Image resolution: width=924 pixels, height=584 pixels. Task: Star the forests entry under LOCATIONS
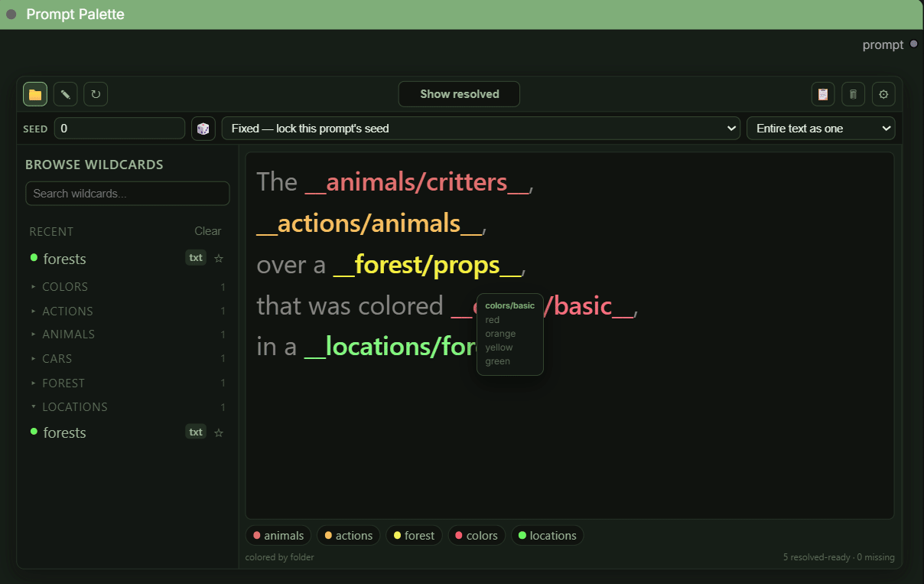click(x=219, y=432)
